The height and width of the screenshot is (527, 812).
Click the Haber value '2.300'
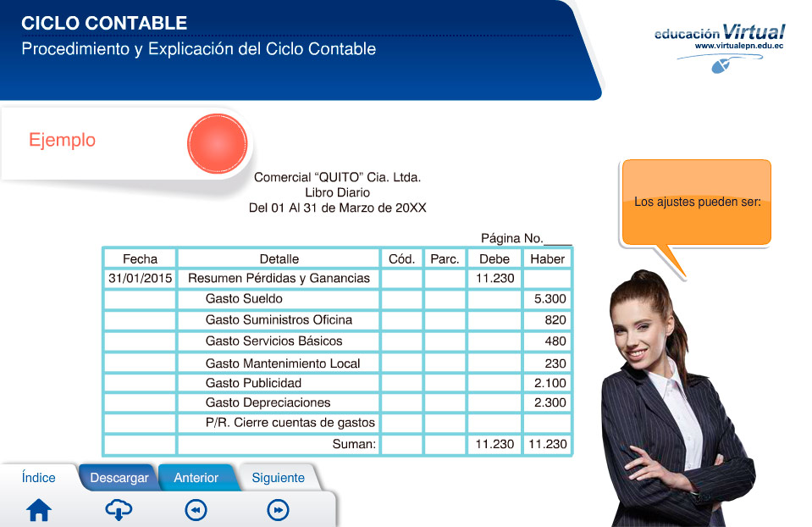pos(550,402)
